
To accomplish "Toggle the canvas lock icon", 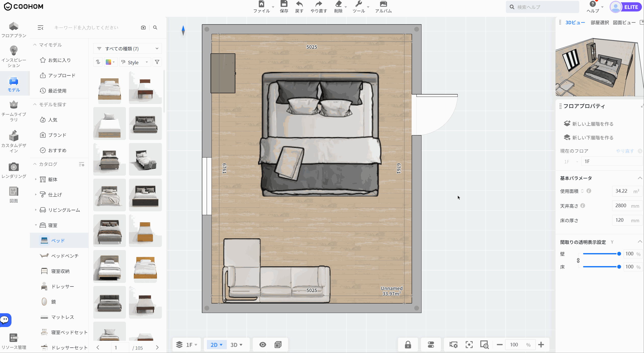I will click(x=408, y=345).
